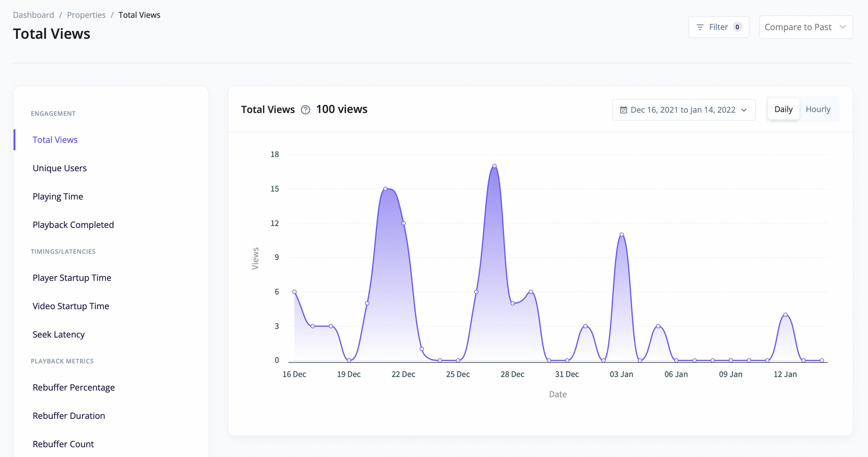868x457 pixels.
Task: Click the filter count badge 0
Action: [x=737, y=27]
